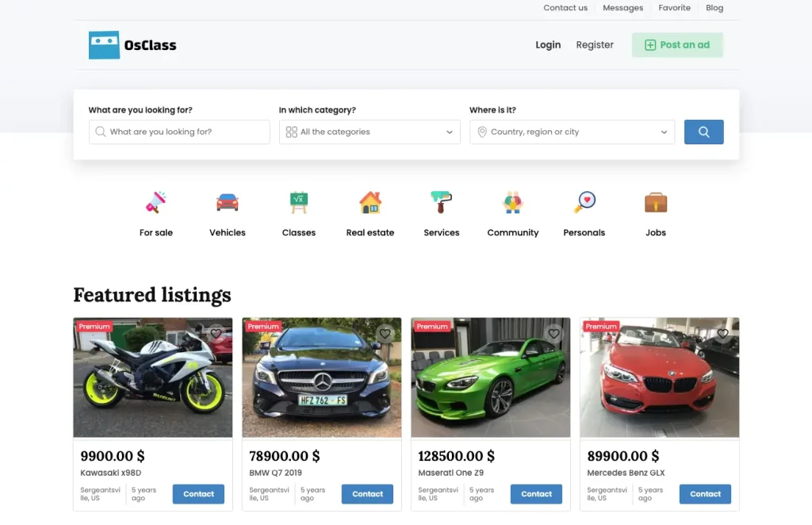The width and height of the screenshot is (812, 525).
Task: Open the red convertible listing photo
Action: 659,377
